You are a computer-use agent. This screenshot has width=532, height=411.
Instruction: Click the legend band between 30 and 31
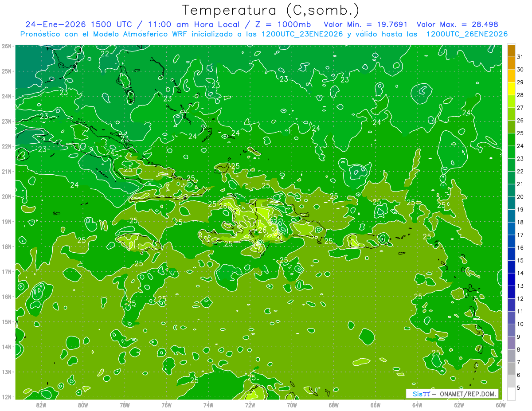pos(511,63)
